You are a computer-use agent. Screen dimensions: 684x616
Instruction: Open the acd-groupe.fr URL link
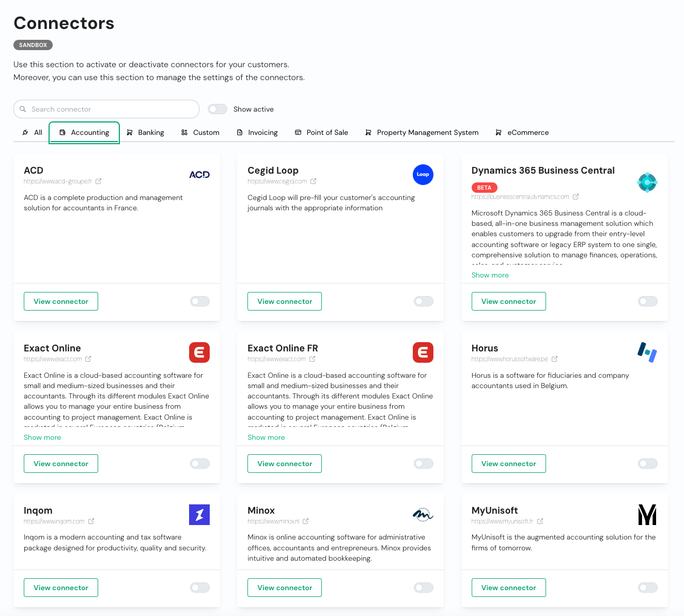[58, 181]
